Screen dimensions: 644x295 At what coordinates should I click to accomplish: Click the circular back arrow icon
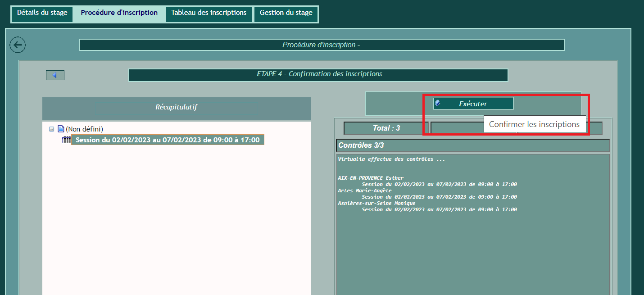[18, 45]
